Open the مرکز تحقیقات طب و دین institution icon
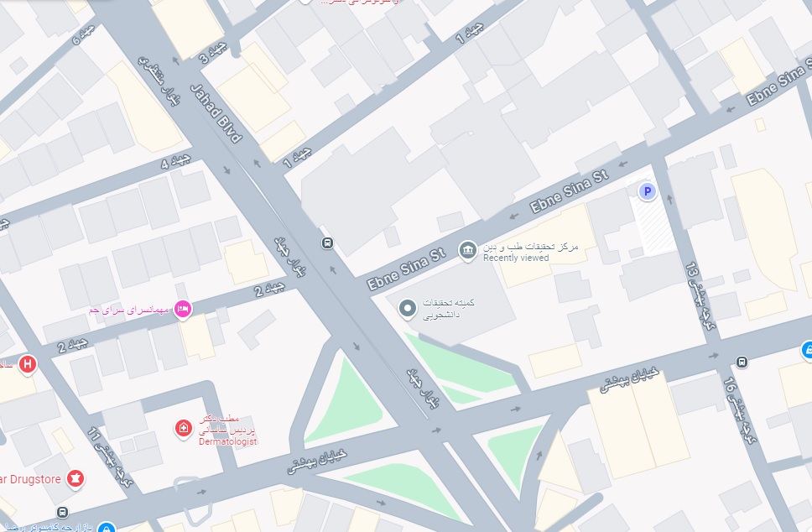 (467, 251)
